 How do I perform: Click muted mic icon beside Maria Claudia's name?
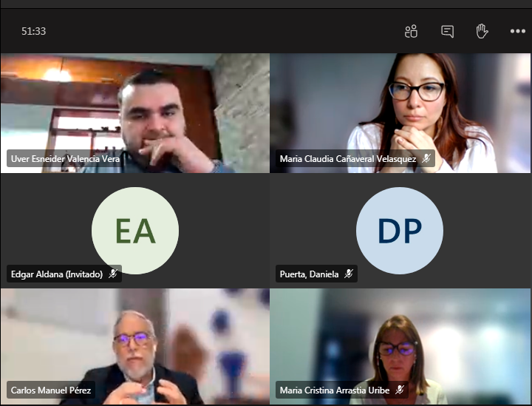coord(426,158)
